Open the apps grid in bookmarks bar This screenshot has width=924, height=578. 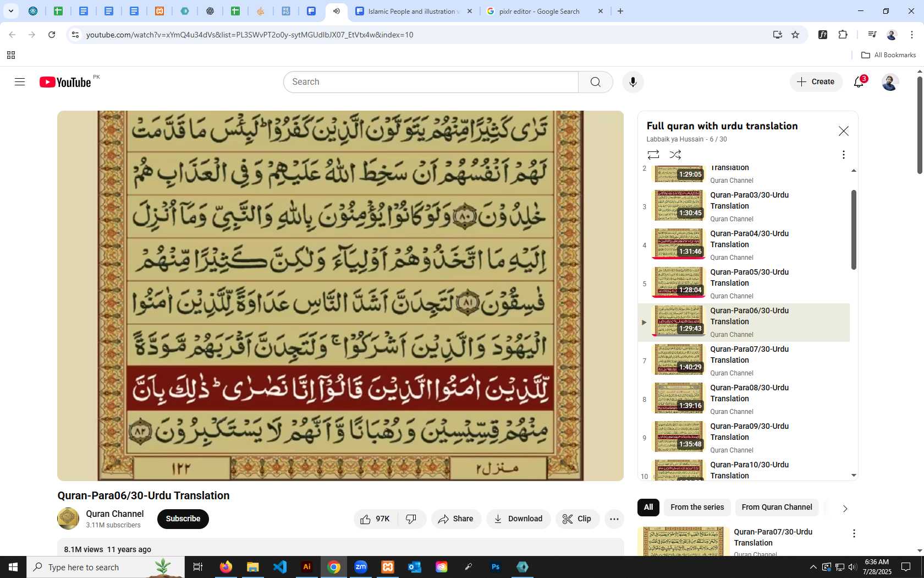pos(11,55)
